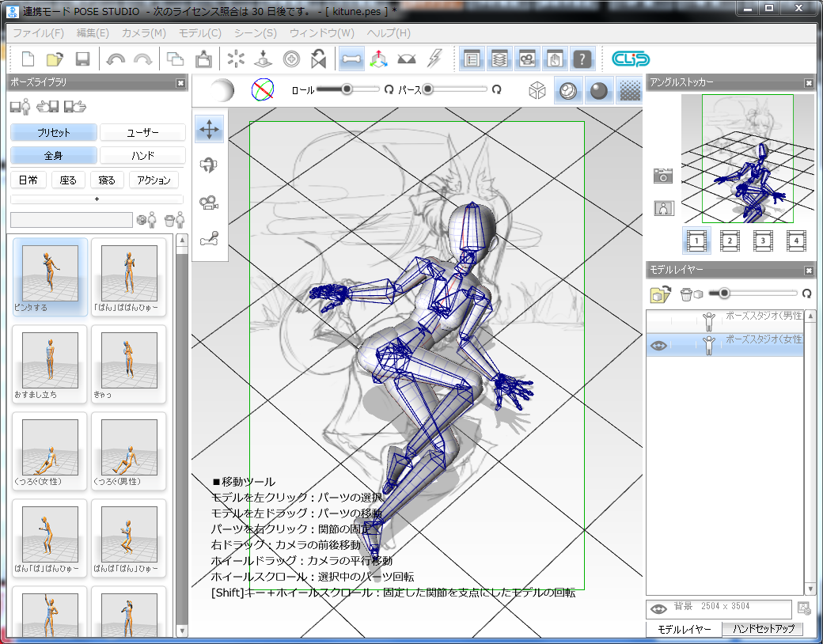This screenshot has width=823, height=644.
Task: Switch to the ユーザー pose library
Action: 142,132
